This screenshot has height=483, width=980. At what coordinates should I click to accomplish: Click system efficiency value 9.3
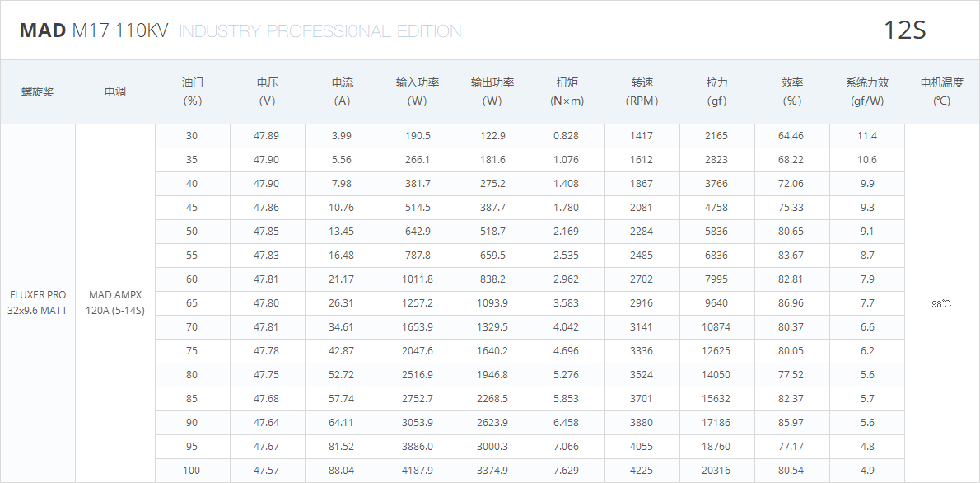pyautogui.click(x=867, y=208)
